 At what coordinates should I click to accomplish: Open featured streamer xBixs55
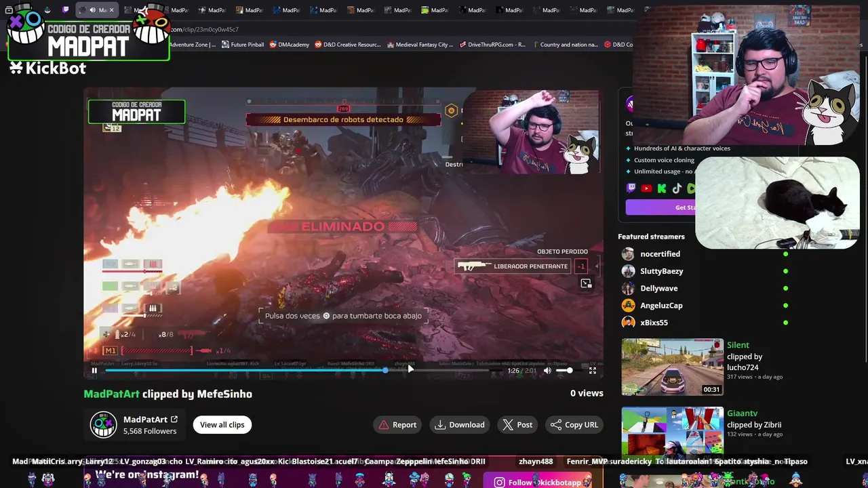(654, 323)
